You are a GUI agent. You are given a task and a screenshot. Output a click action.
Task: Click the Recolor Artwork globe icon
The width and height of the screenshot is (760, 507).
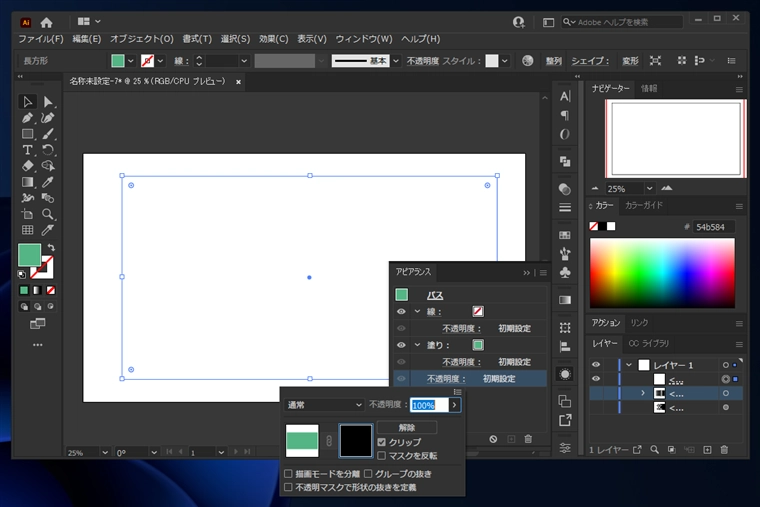click(527, 61)
